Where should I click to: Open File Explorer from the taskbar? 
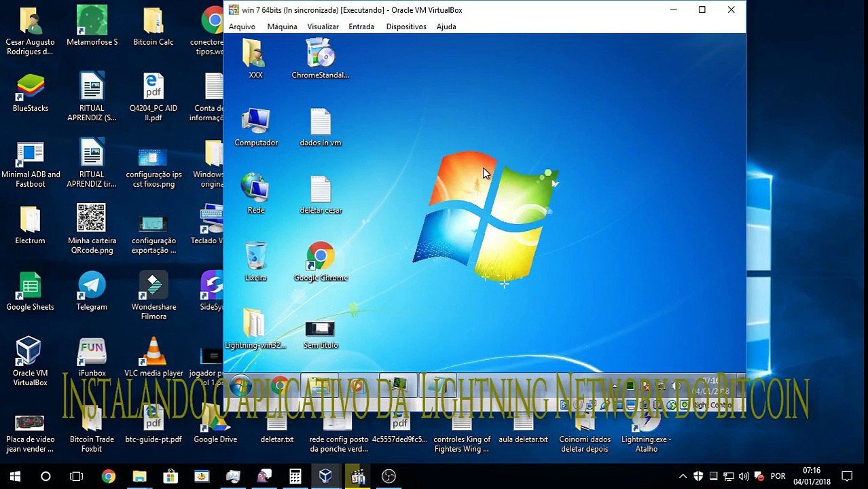click(139, 476)
